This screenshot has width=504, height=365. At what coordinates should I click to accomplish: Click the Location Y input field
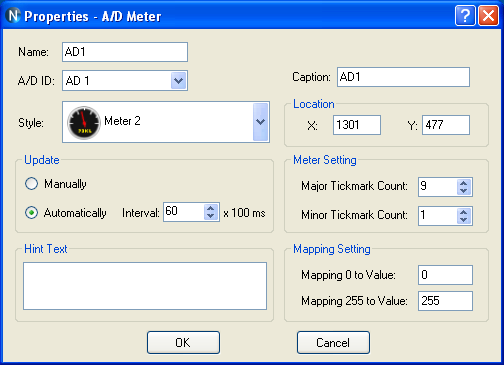click(x=446, y=125)
